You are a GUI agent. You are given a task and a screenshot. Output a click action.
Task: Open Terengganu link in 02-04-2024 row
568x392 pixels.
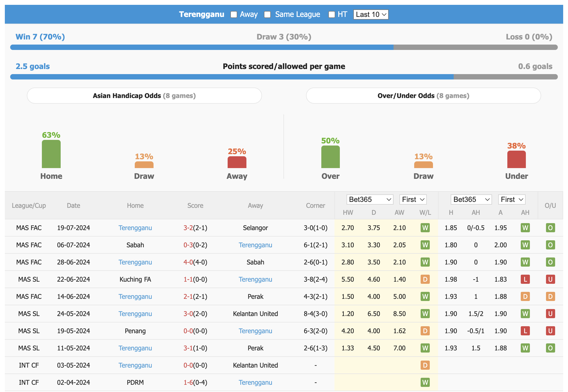(x=256, y=382)
